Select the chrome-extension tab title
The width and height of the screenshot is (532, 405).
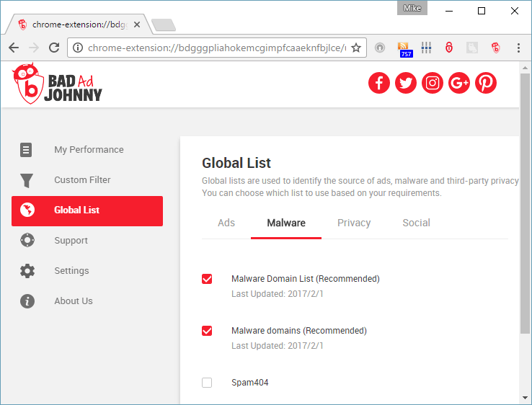point(80,25)
